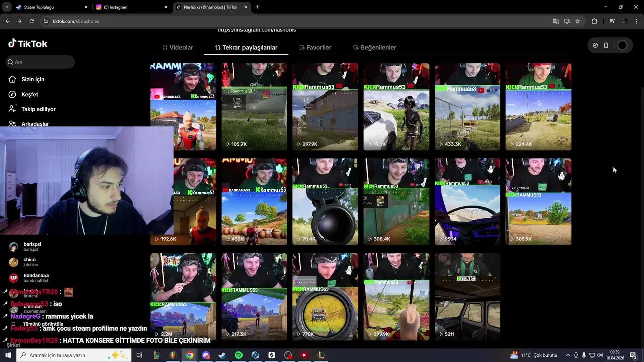
Task: Click the site info icon in address bar
Action: pos(46,21)
